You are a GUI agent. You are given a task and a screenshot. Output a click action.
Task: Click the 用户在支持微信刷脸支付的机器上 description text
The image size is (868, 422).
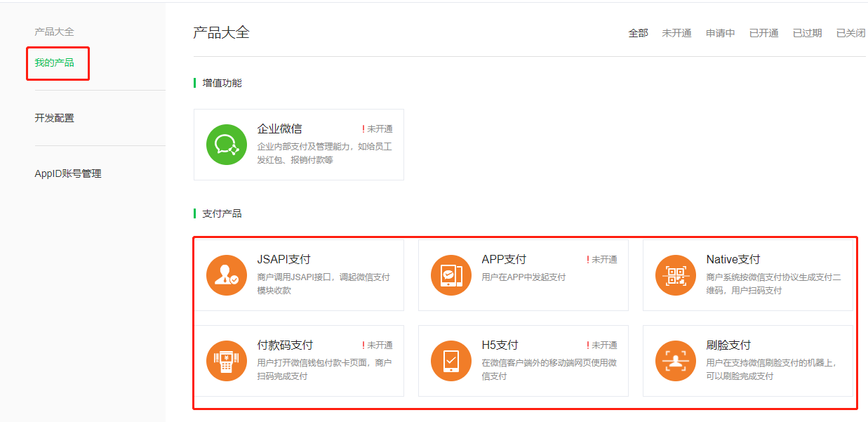[772, 369]
